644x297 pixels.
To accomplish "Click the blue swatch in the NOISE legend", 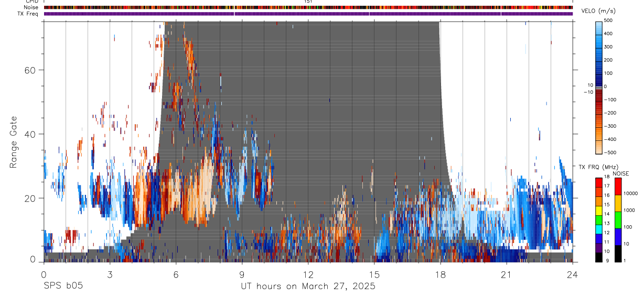I will coord(618,237).
